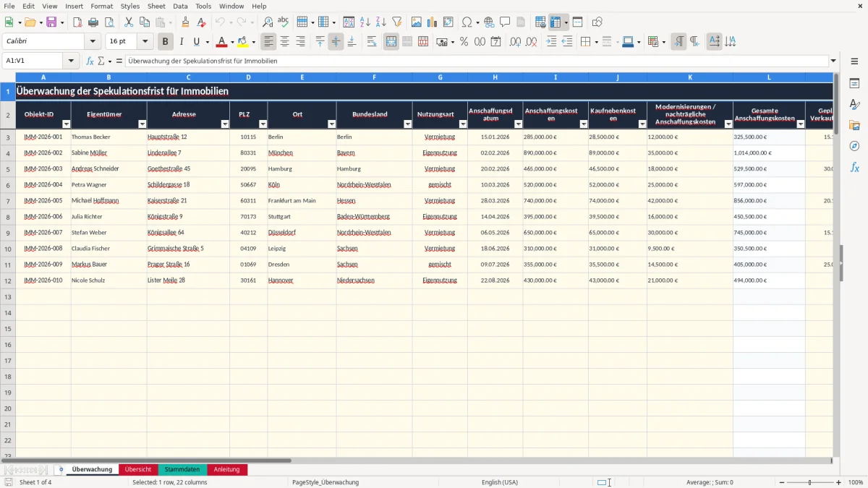Toggle Underline formatting
Image resolution: width=868 pixels, height=488 pixels.
[197, 42]
